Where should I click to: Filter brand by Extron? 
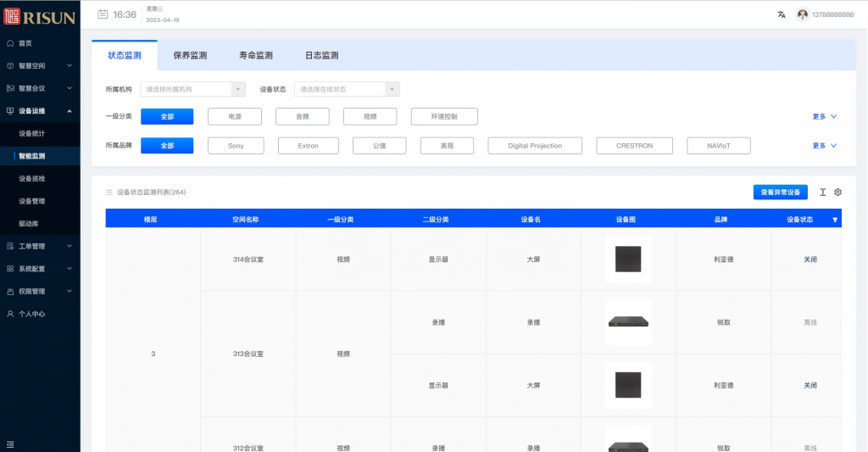(309, 146)
